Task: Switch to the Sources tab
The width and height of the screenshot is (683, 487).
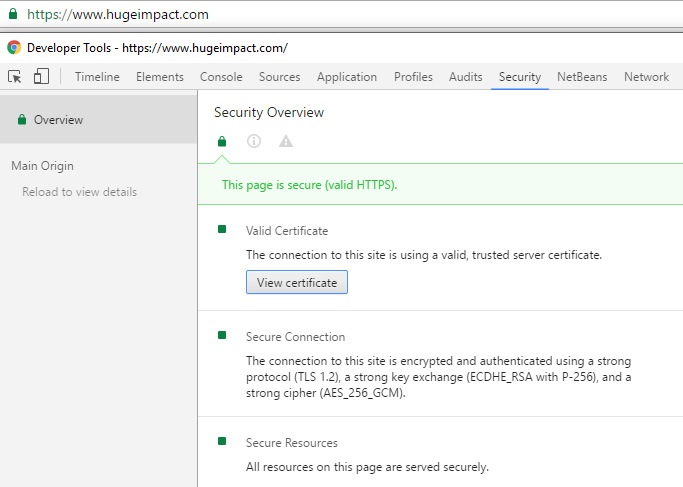Action: tap(280, 77)
